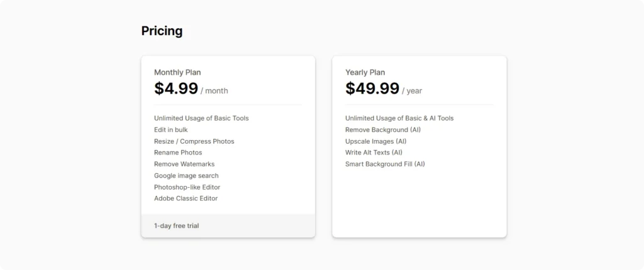
Task: Click the $49.99 price
Action: (x=372, y=89)
